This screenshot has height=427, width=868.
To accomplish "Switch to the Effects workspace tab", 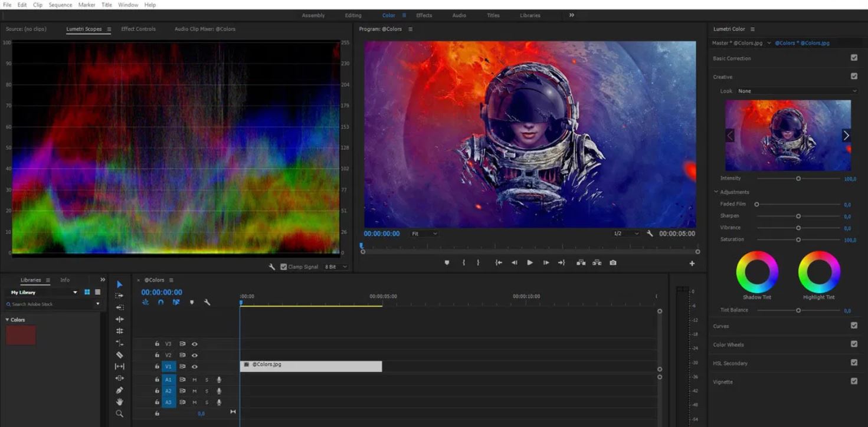I will (424, 15).
